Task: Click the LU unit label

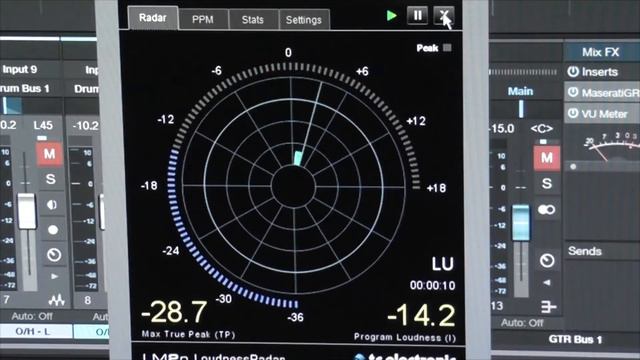Action: pos(443,264)
